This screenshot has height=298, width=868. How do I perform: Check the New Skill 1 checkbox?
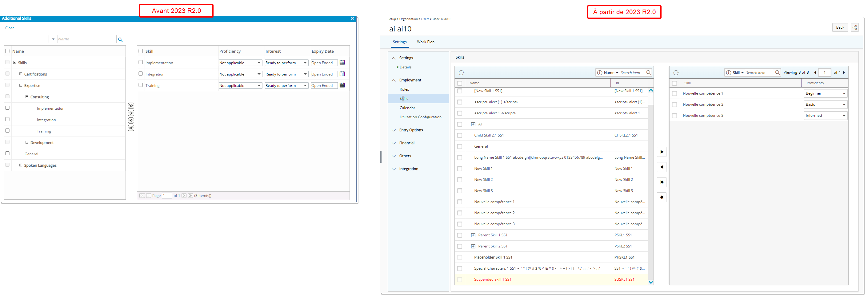(460, 169)
